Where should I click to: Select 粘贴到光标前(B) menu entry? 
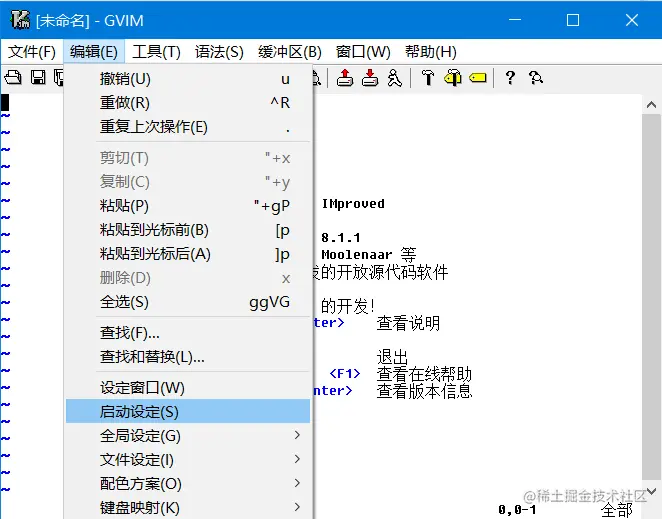click(188, 230)
